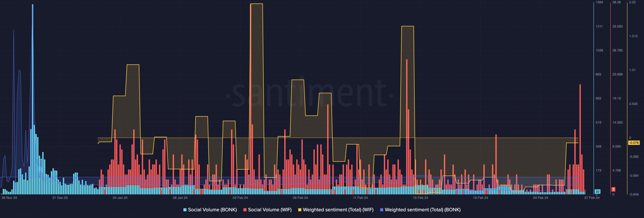Click the '-0.564' sentiment axis value
The width and height of the screenshot is (644, 218).
[634, 176]
